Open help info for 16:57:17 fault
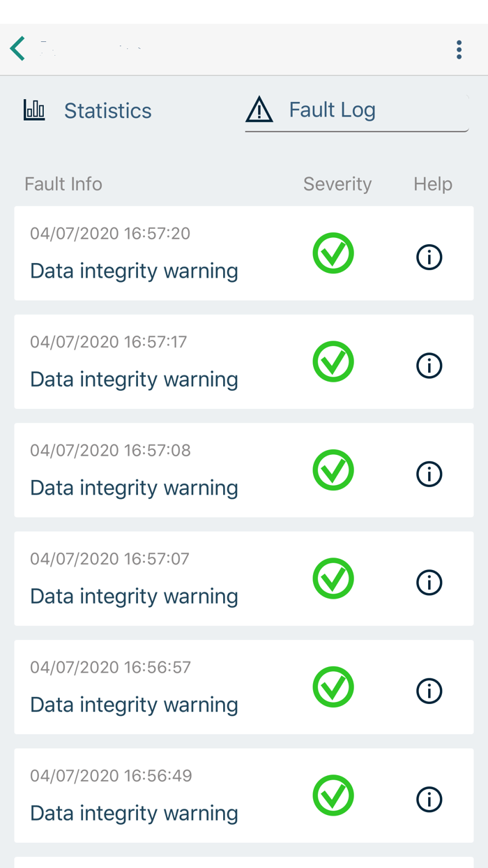488x868 pixels. [x=429, y=366]
